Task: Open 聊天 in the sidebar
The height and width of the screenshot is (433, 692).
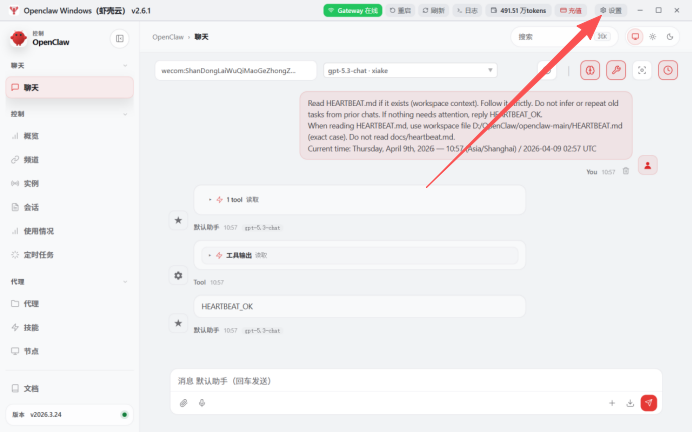Action: (x=69, y=87)
